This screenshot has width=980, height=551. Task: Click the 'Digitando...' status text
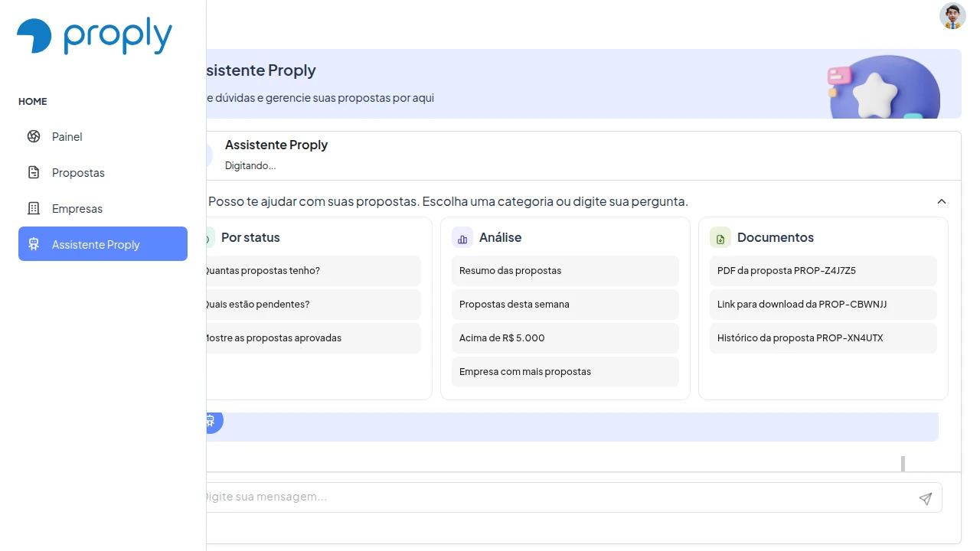250,165
